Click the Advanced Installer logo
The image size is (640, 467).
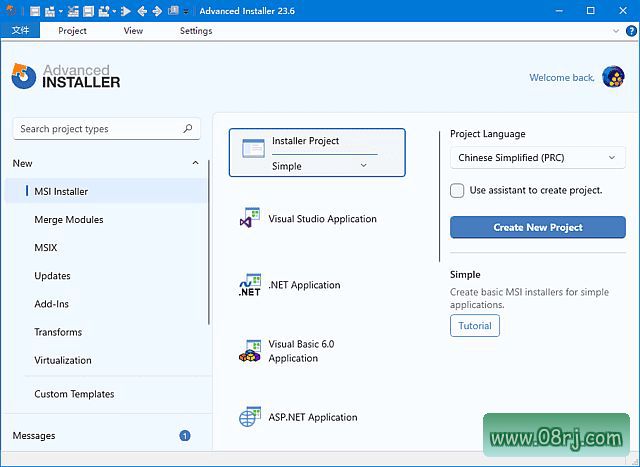[x=66, y=76]
